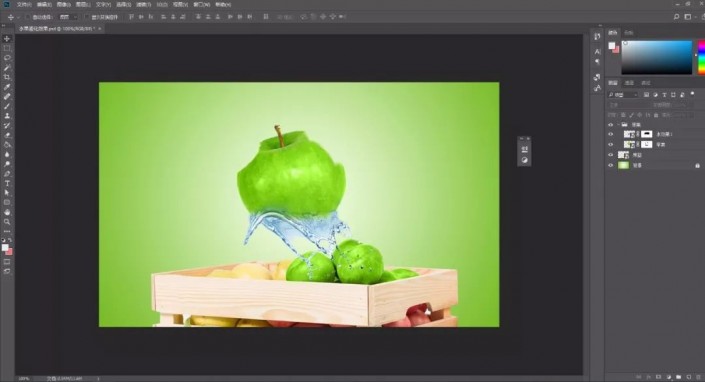
Task: Toggle Quick Mask mode in the toolbar
Action: point(7,262)
